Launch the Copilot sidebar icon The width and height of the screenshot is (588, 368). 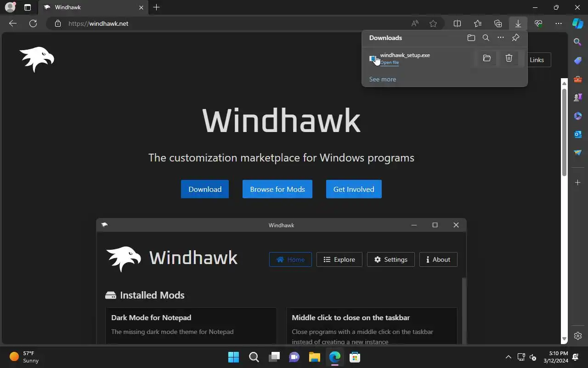click(x=578, y=23)
